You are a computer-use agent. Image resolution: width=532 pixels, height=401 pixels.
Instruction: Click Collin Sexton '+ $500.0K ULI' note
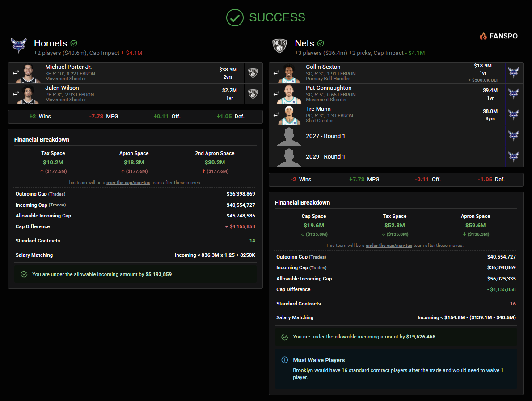pos(483,80)
